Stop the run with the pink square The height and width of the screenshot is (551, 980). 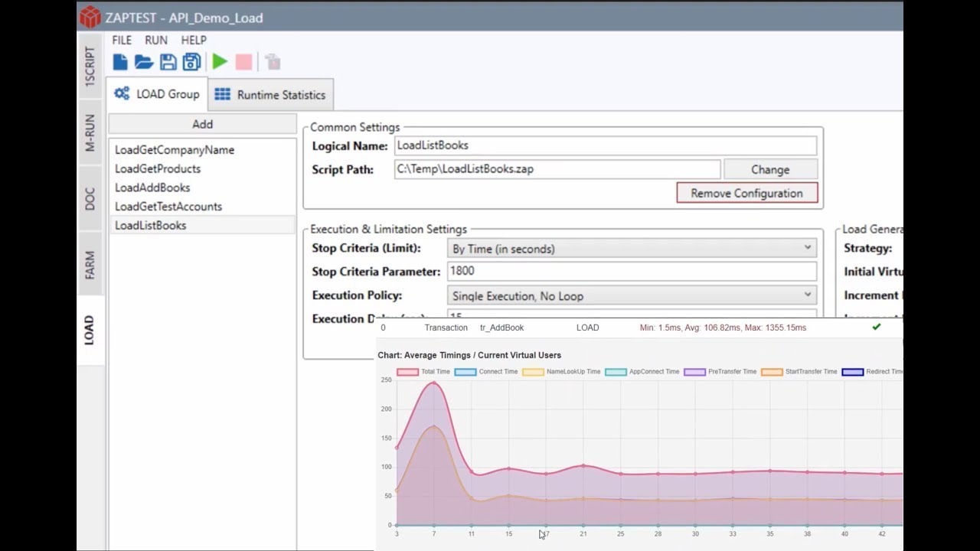click(x=243, y=62)
